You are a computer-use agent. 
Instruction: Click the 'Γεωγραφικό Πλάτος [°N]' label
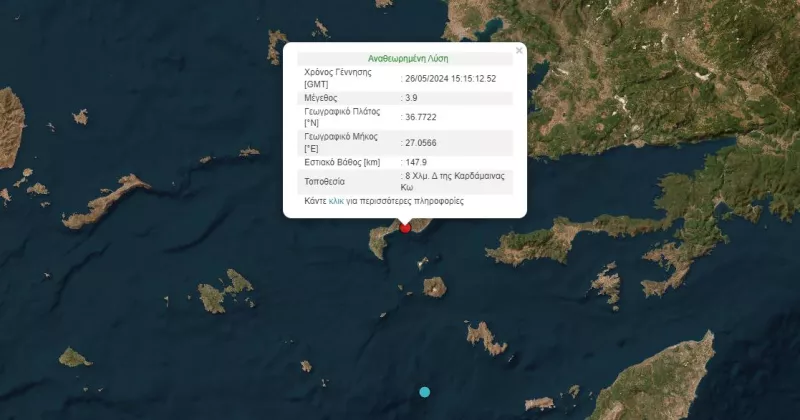tap(342, 117)
